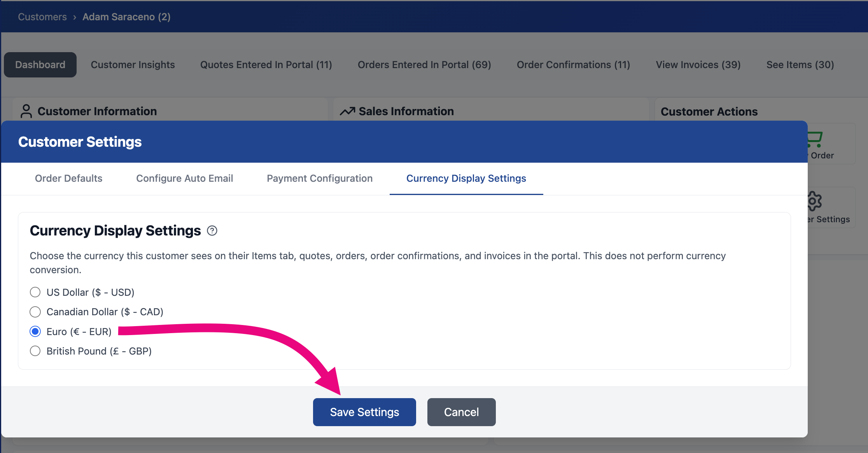Select the Currency Display Settings tab

pos(466,178)
